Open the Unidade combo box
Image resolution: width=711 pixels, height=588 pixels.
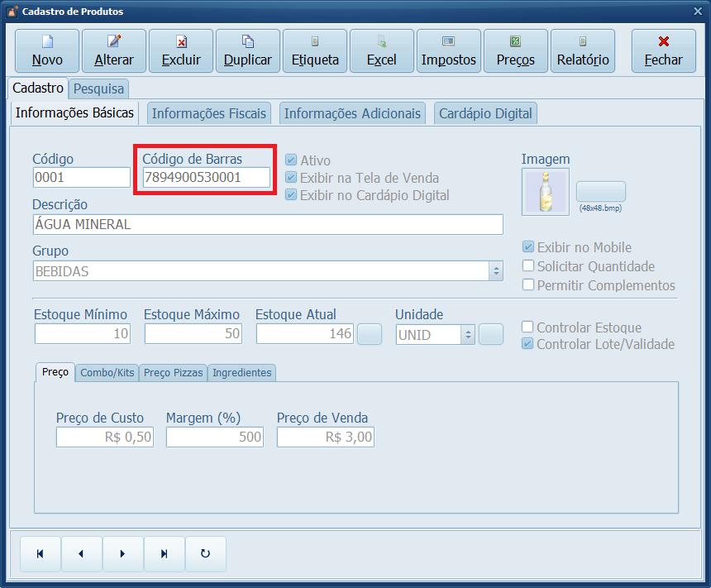(468, 335)
